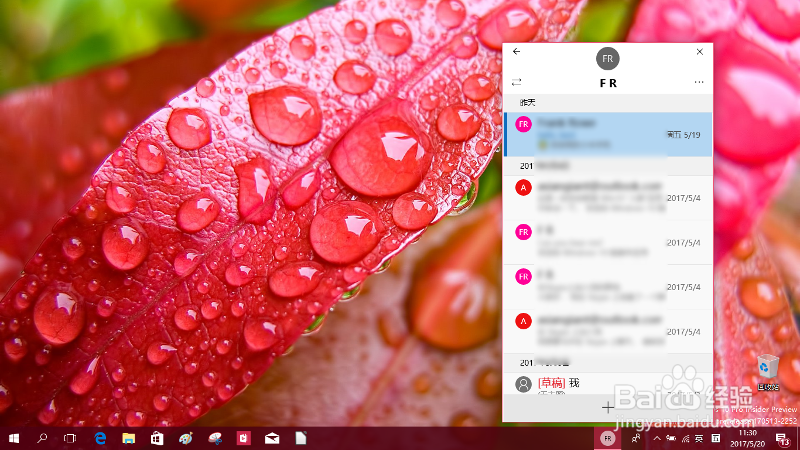Open the Mail envelope app on the taskbar
Image resolution: width=800 pixels, height=450 pixels.
point(272,438)
